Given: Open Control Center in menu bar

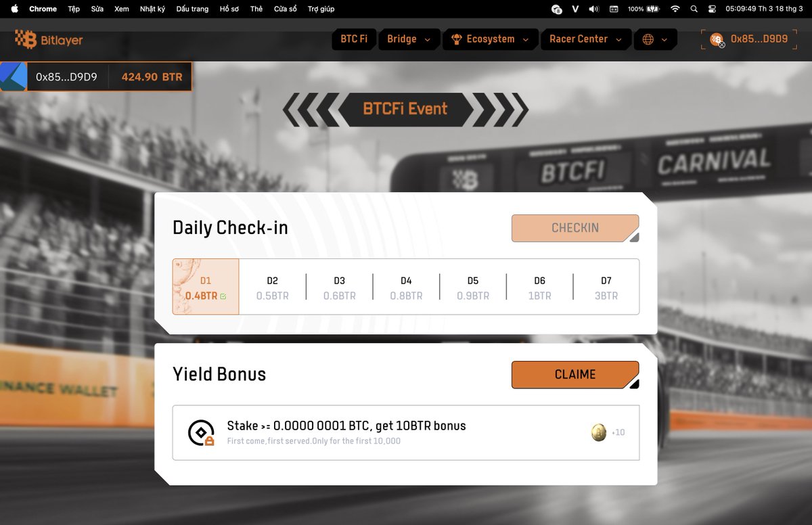Looking at the screenshot, I should (712, 9).
